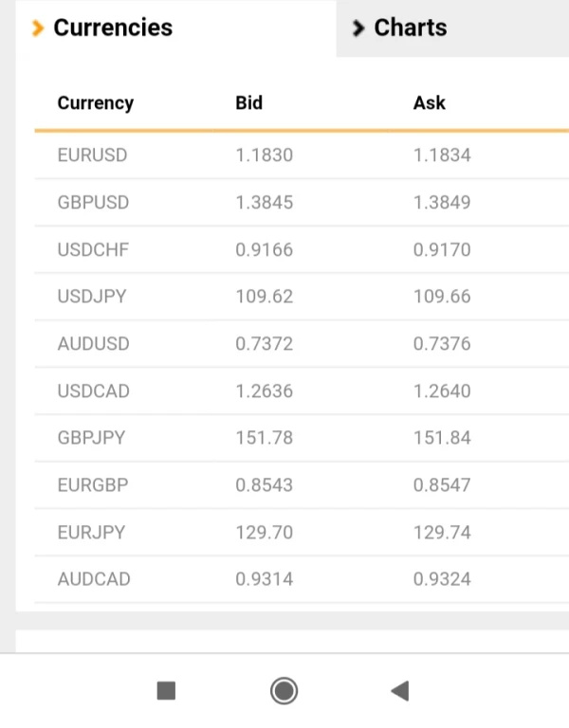569x728 pixels.
Task: Select the Currencies tab
Action: coord(113,28)
